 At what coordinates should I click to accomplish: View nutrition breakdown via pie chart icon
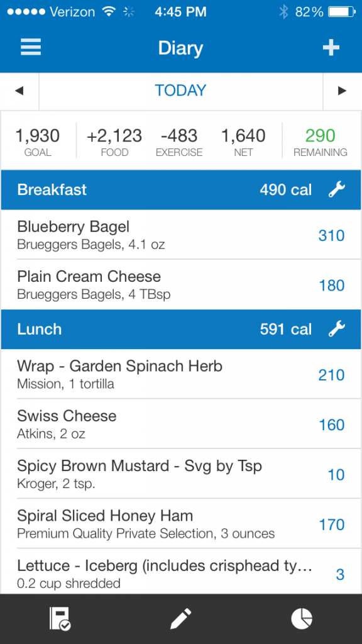pyautogui.click(x=302, y=618)
